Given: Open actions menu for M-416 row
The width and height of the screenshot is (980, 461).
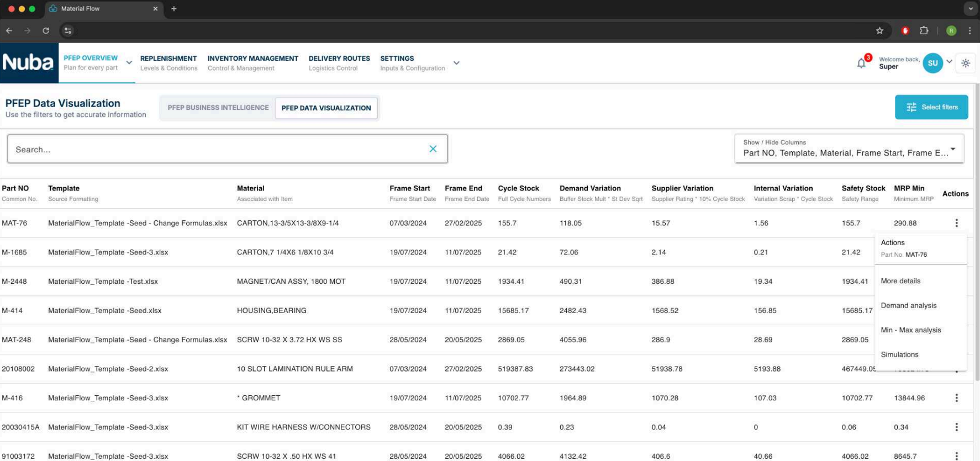Looking at the screenshot, I should (956, 398).
